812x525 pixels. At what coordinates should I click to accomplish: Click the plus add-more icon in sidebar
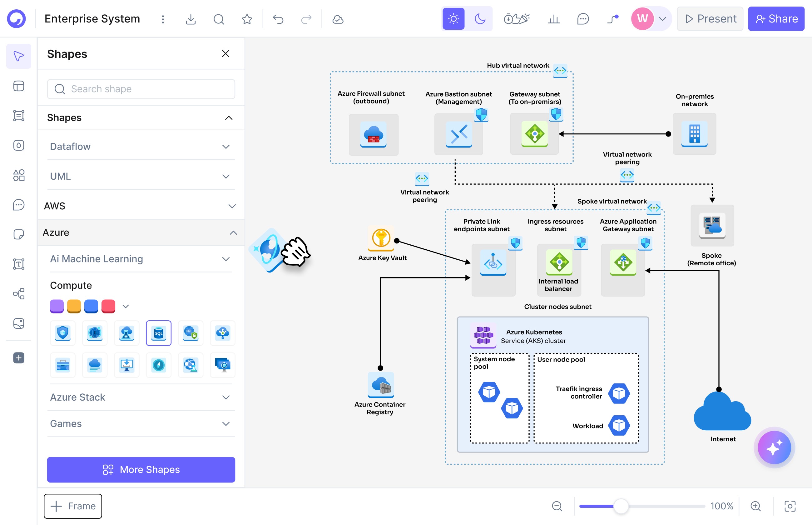[x=19, y=357]
